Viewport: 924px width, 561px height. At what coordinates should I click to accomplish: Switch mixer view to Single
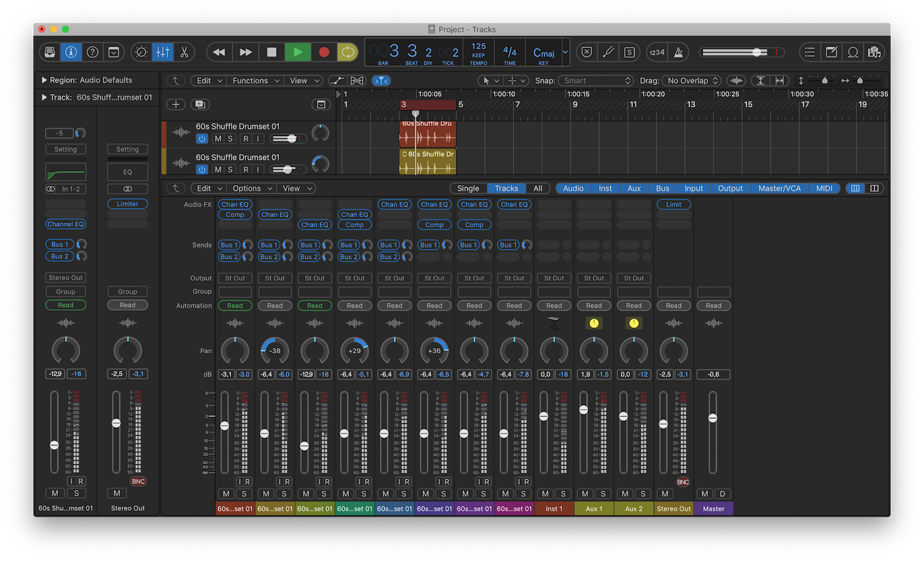pyautogui.click(x=469, y=188)
